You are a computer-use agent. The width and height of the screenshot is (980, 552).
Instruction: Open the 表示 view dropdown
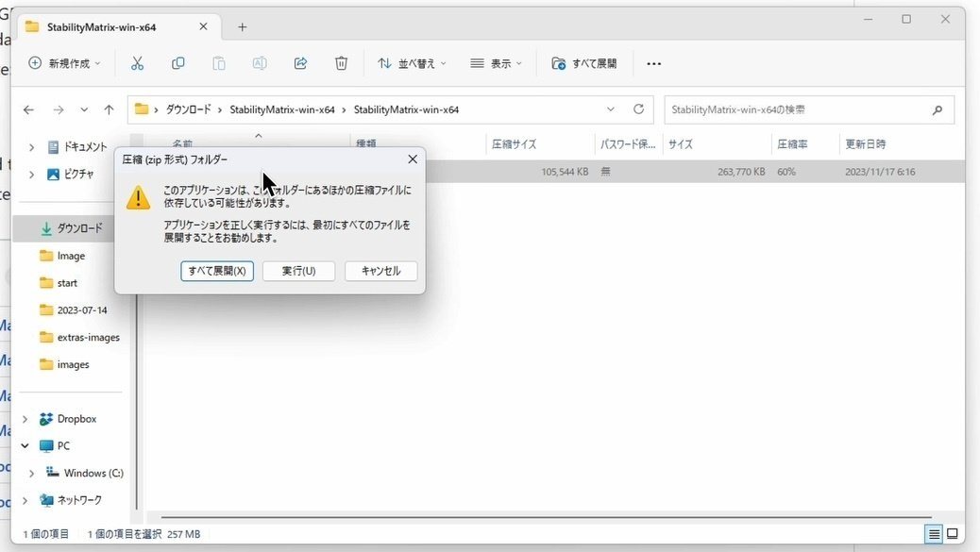click(x=497, y=63)
